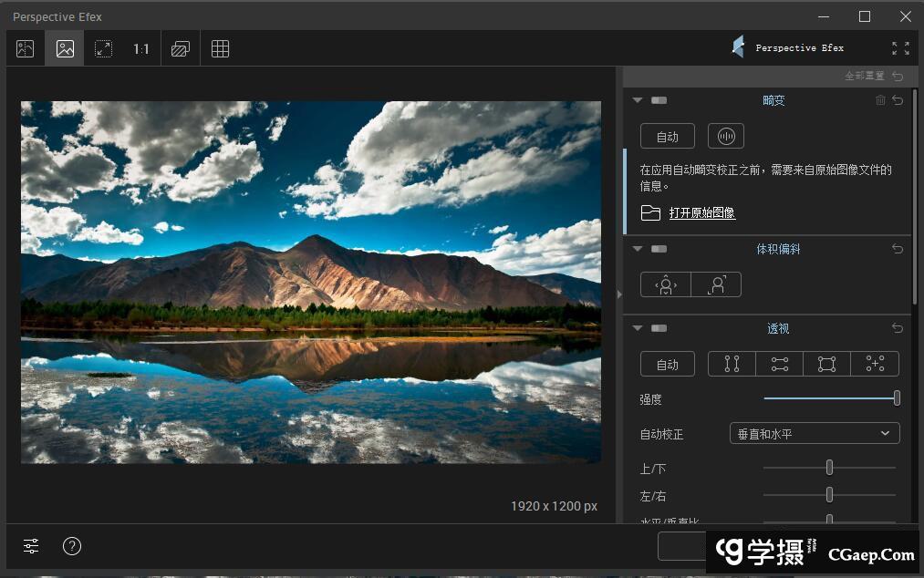This screenshot has height=578, width=924.
Task: Set zoom to 1:1
Action: click(x=141, y=49)
